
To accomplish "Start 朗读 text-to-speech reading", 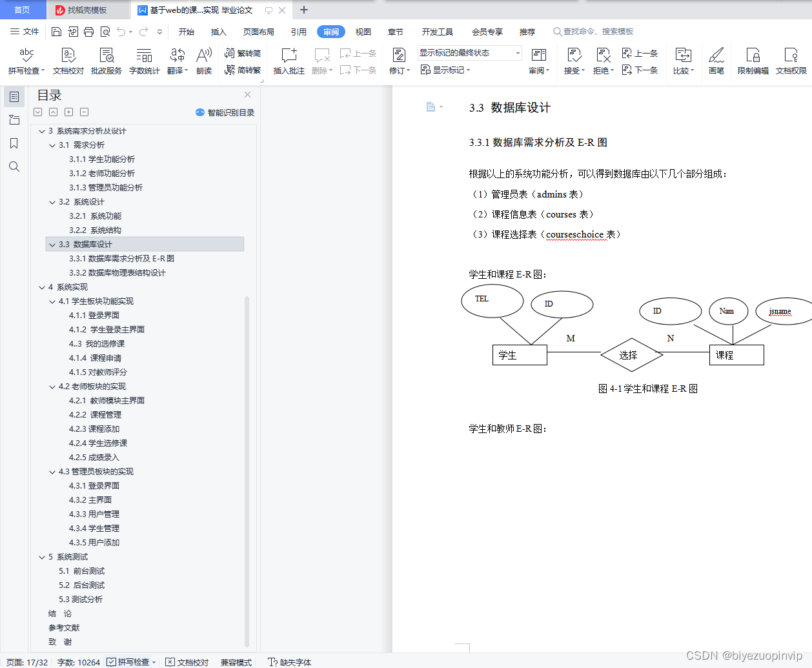I will pyautogui.click(x=204, y=61).
